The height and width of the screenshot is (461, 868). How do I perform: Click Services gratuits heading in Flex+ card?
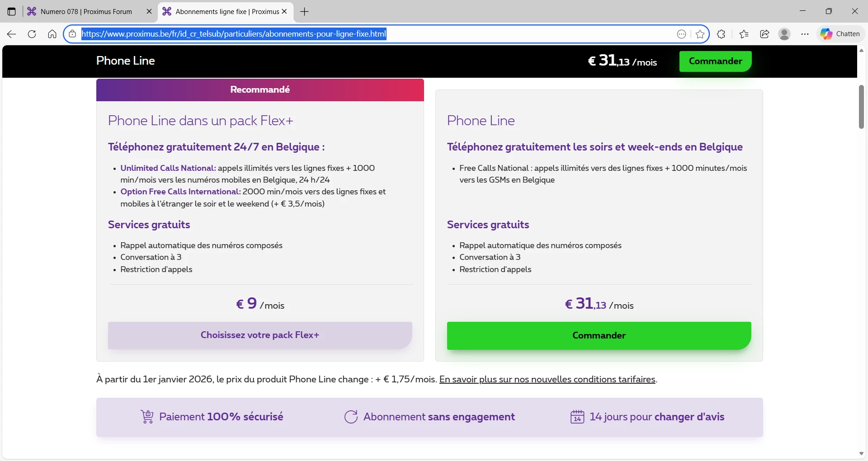point(149,225)
